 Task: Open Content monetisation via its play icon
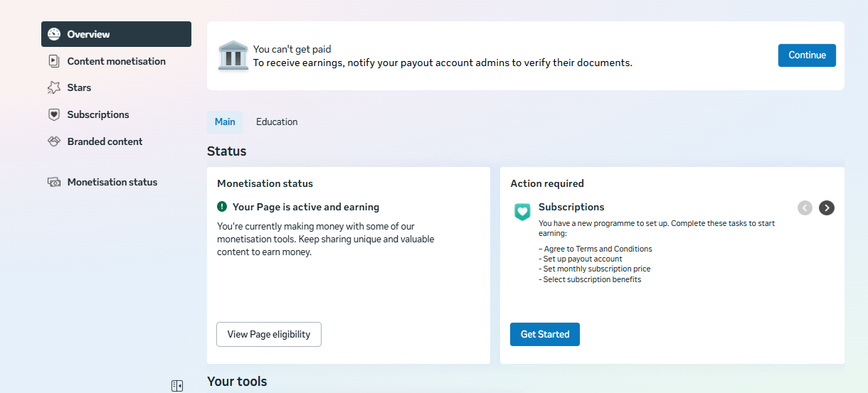(x=54, y=61)
